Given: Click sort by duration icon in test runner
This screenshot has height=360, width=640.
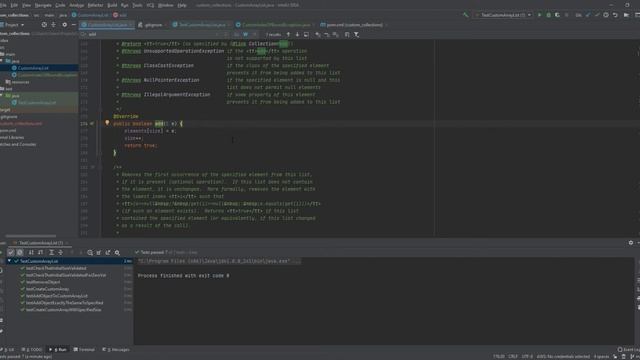Looking at the screenshot, I should click(x=40, y=253).
